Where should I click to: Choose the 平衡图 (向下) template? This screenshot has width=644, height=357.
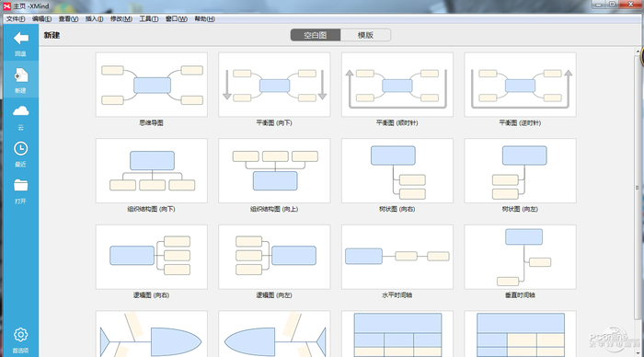[274, 85]
